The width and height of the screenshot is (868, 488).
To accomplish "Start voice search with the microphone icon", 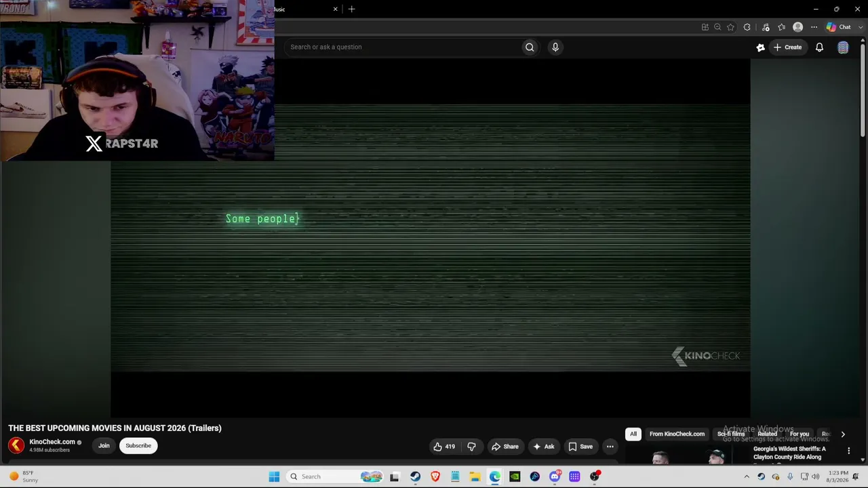I will (555, 47).
